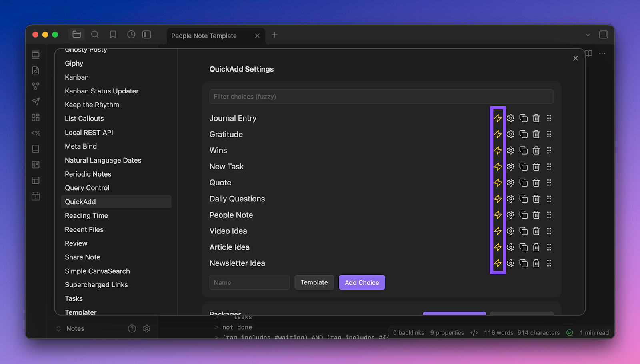Duplicate the Wins choice
The width and height of the screenshot is (640, 364).
pos(523,151)
